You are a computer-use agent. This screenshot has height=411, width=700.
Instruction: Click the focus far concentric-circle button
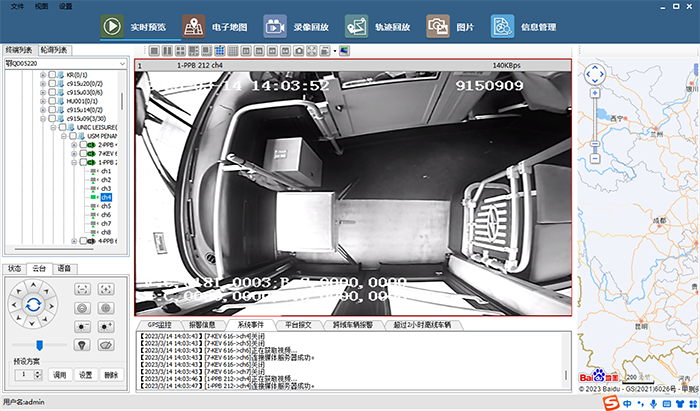[106, 308]
